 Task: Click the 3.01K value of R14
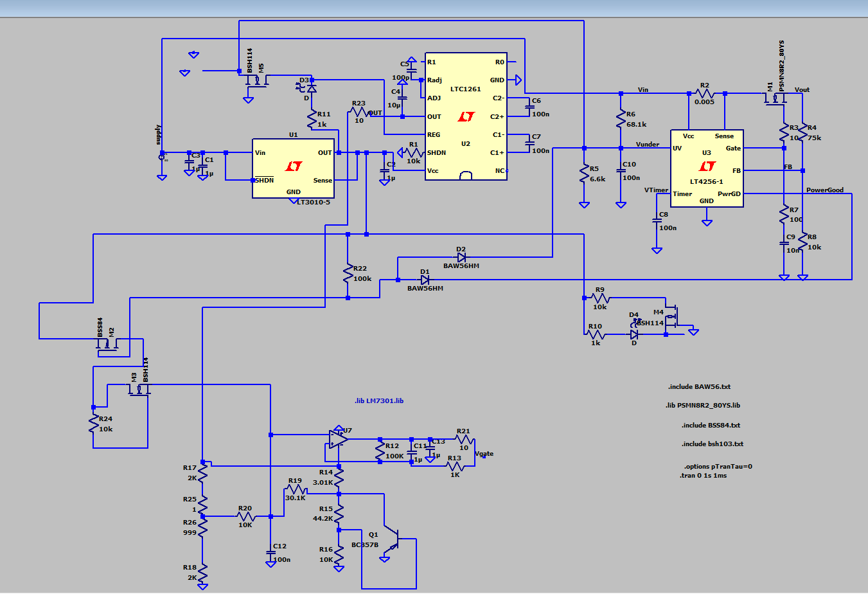pyautogui.click(x=323, y=483)
